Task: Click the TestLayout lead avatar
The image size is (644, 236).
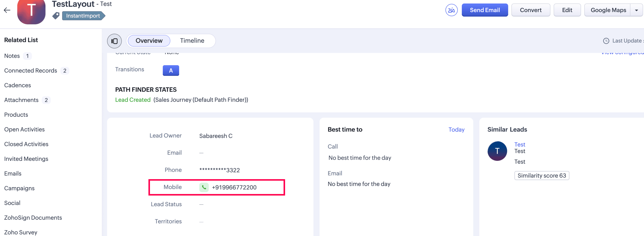Action: (x=31, y=11)
